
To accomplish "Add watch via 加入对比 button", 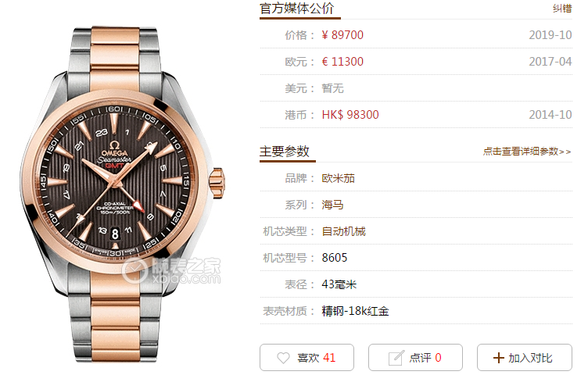I will click(524, 357).
